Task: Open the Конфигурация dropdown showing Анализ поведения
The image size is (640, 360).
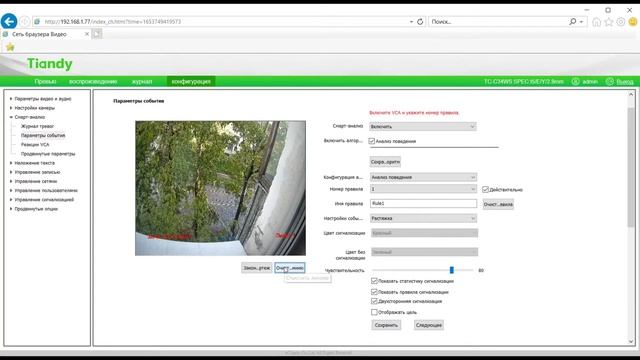Action: [423, 177]
